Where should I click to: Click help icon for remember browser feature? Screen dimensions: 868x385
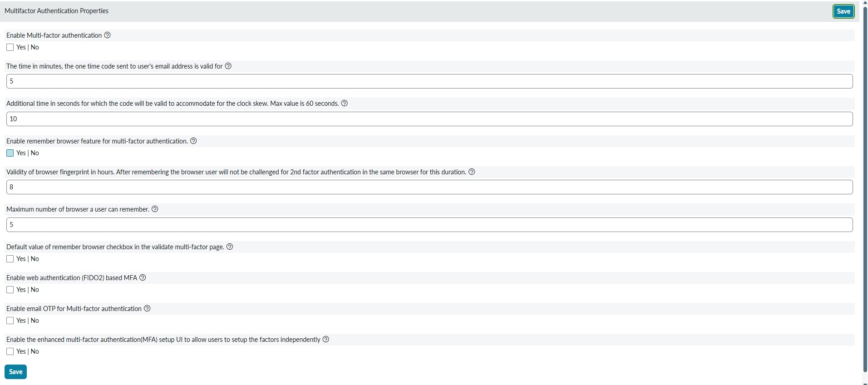pyautogui.click(x=193, y=141)
